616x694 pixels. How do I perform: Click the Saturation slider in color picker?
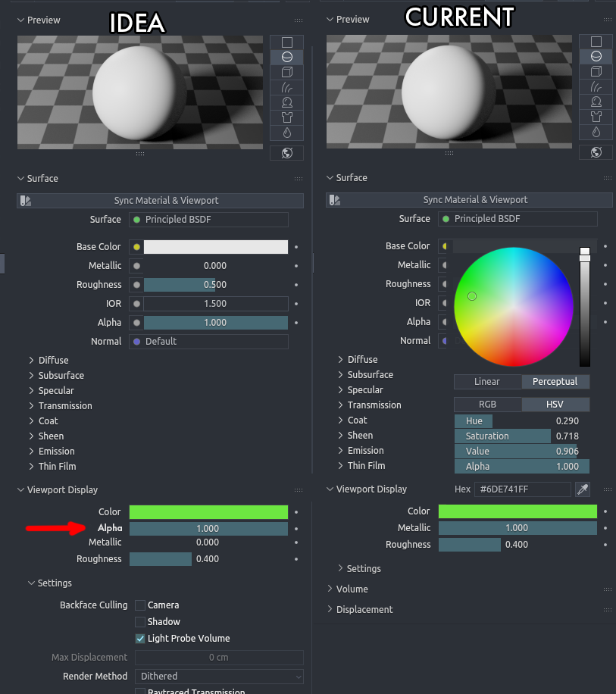click(x=522, y=436)
